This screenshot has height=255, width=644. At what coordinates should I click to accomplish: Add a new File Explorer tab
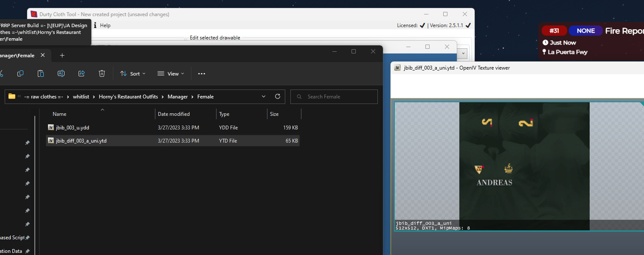coord(62,55)
